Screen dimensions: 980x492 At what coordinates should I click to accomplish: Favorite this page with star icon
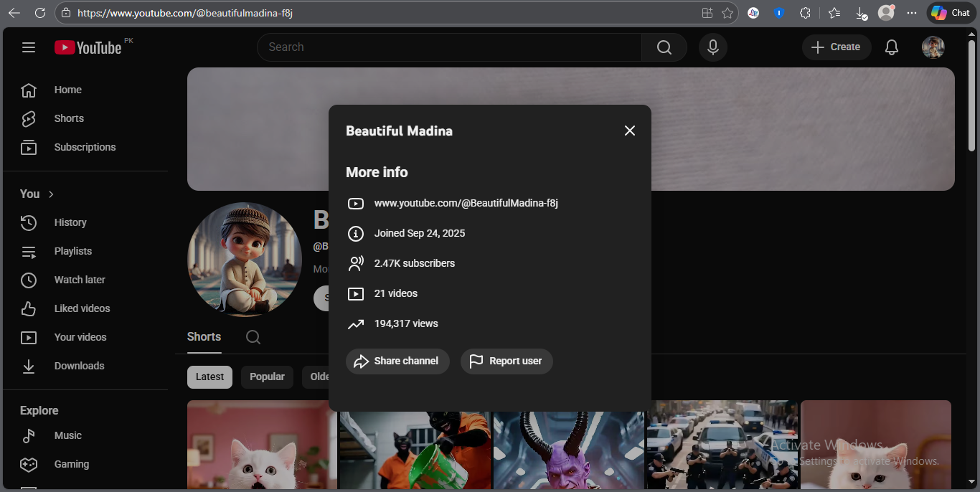pos(727,13)
